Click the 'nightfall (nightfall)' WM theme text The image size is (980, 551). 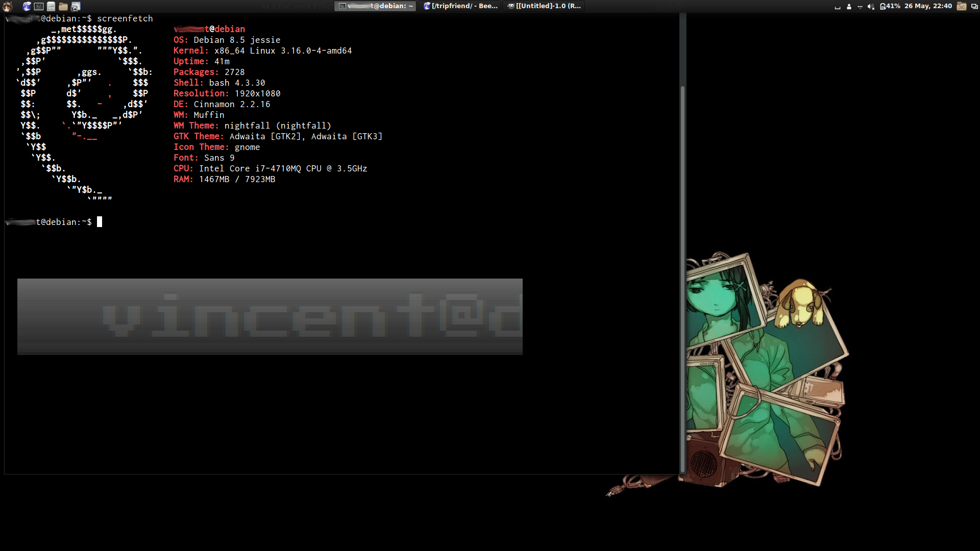tap(278, 126)
